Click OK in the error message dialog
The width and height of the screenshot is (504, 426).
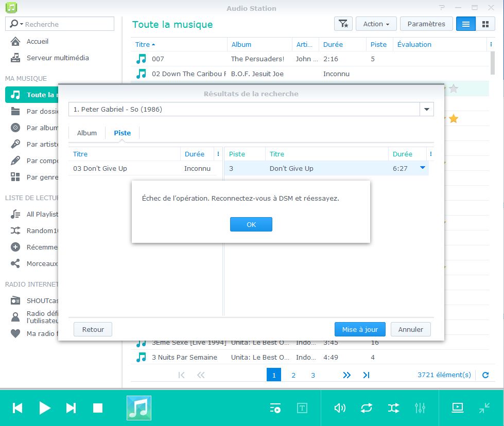pos(251,224)
